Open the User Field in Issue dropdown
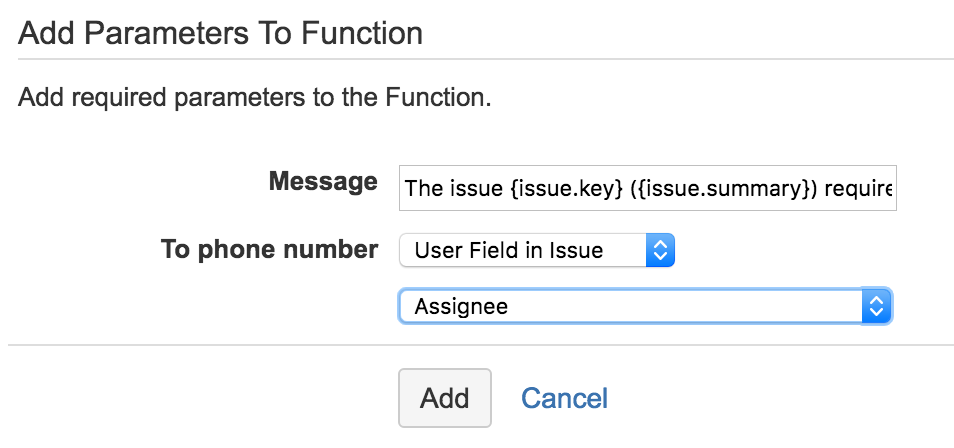 click(x=537, y=250)
